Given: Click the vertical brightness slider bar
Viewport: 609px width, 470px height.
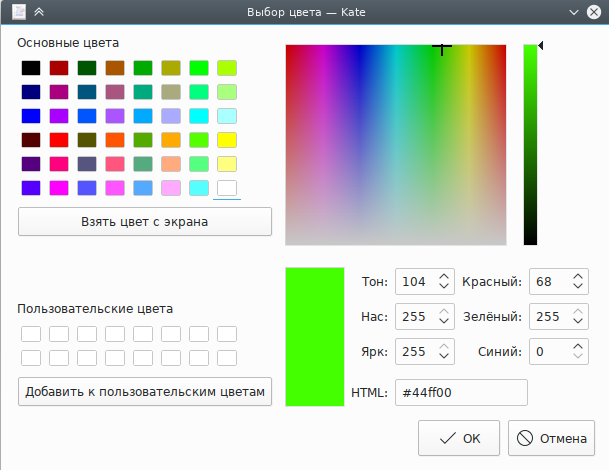Looking at the screenshot, I should [530, 145].
